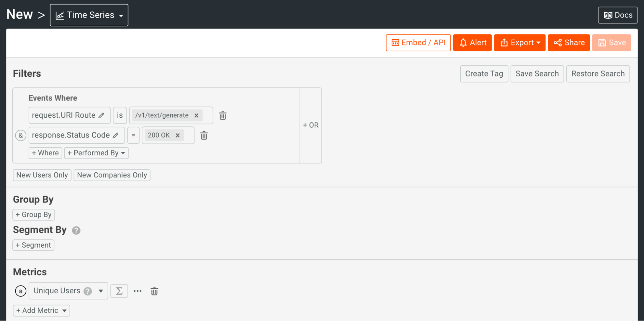Screen dimensions: 644x321
Task: Delete the request.URI Route filter row
Action: tap(223, 116)
